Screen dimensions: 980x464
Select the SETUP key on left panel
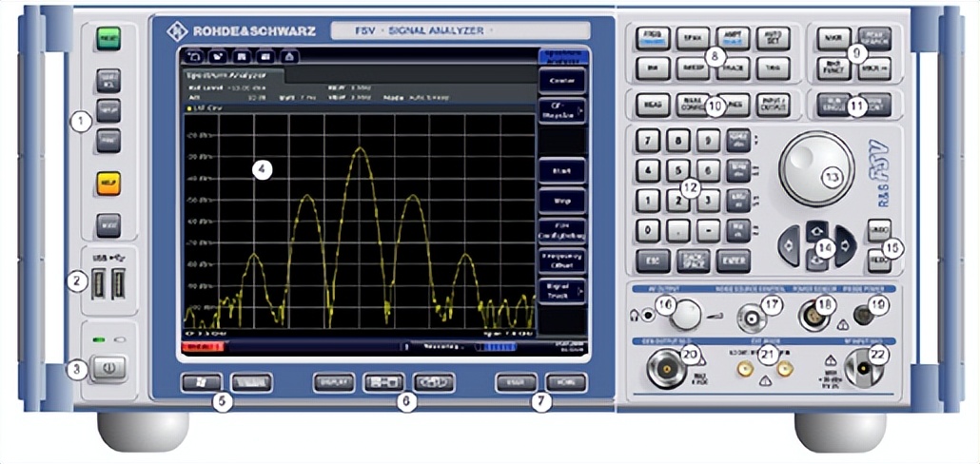108,110
